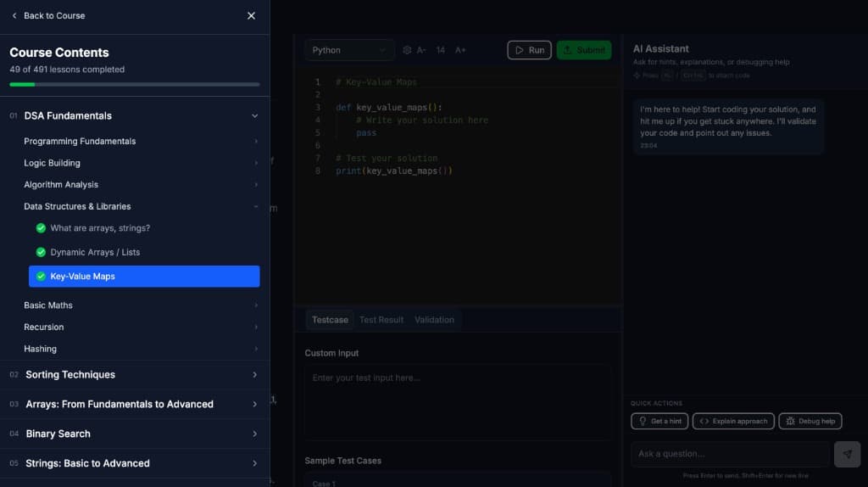Viewport: 868px width, 487px height.
Task: Run the code with Run button
Action: click(529, 50)
